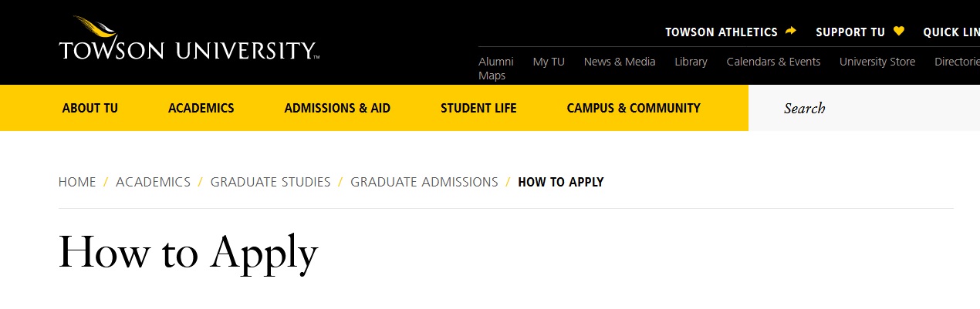Open the Student Life menu

pos(478,108)
